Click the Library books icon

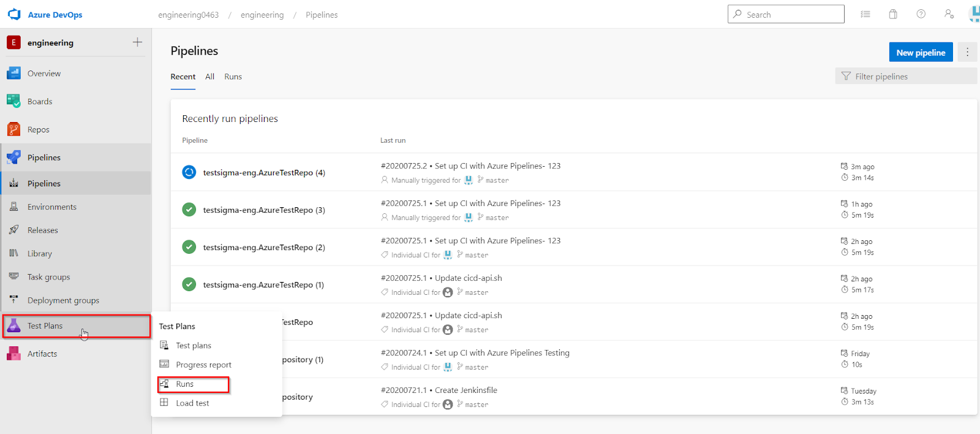pyautogui.click(x=13, y=253)
